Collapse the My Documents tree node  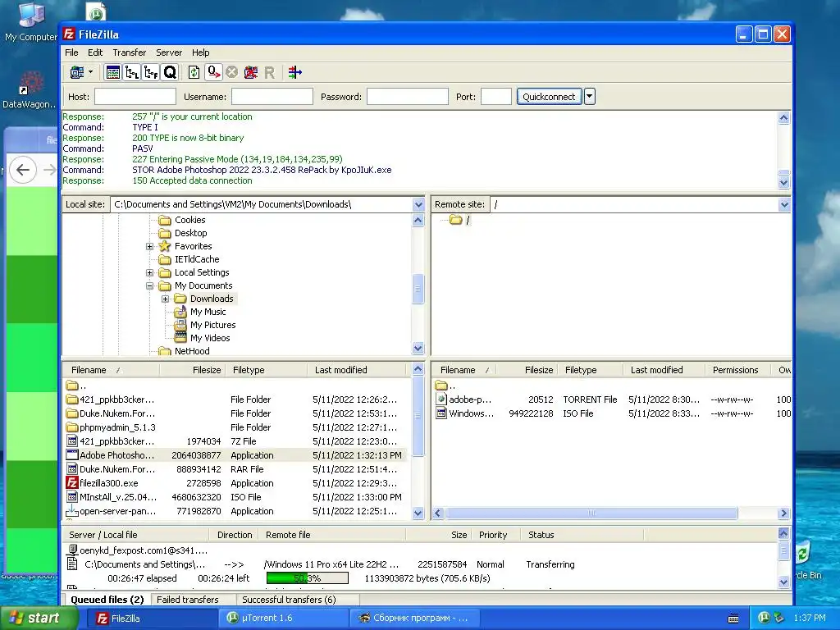[x=149, y=286]
